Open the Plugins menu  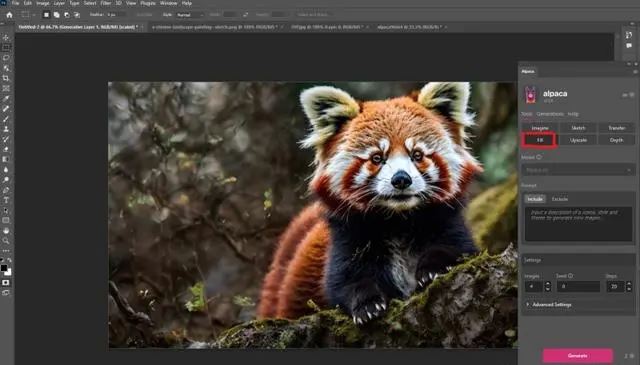tap(148, 3)
